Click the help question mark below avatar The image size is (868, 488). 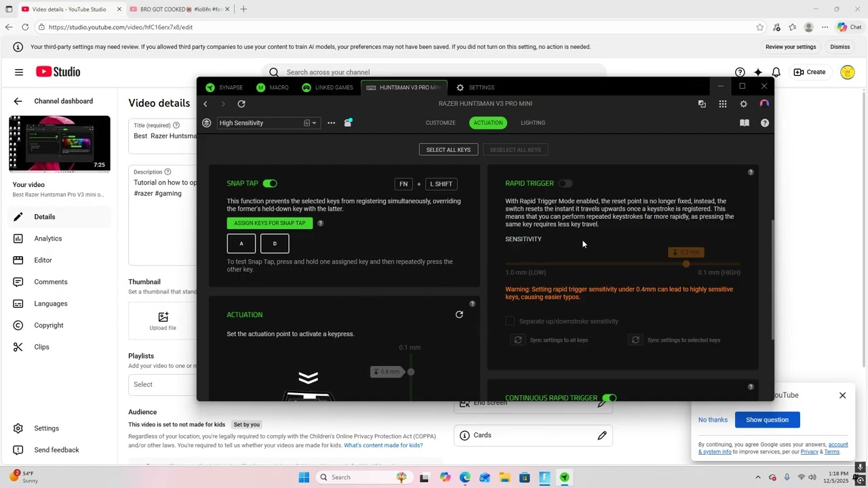click(765, 123)
